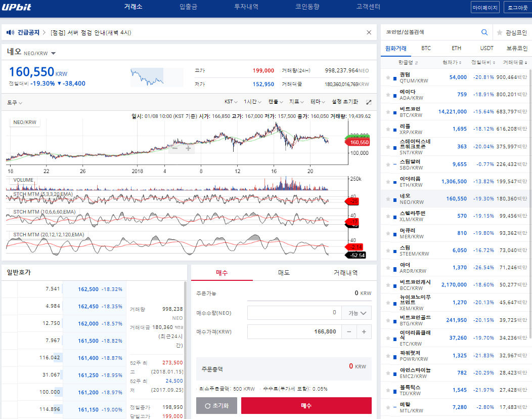Sort coin list by 한글명

pyautogui.click(x=408, y=62)
